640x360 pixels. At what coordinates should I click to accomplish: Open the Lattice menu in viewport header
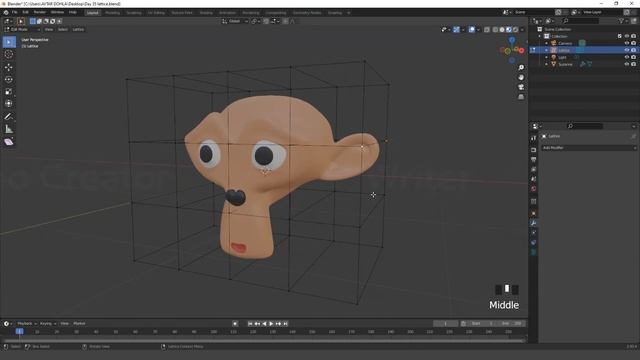(x=78, y=29)
